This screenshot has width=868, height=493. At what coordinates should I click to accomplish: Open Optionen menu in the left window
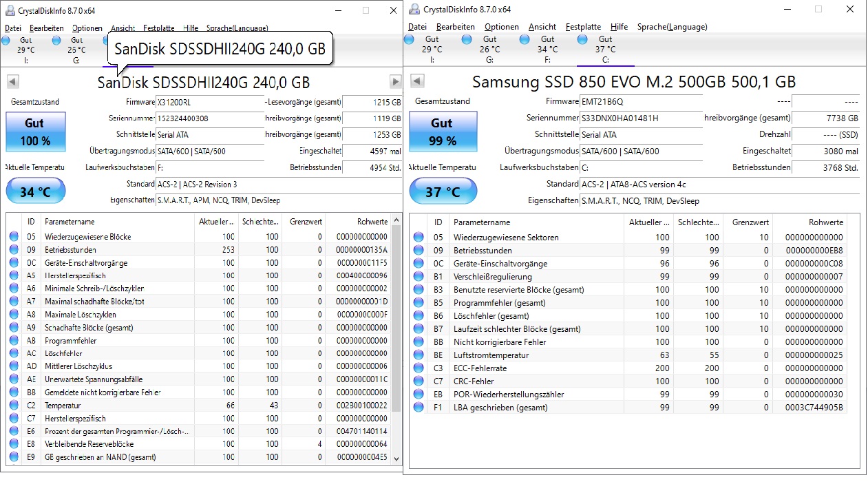click(x=87, y=28)
